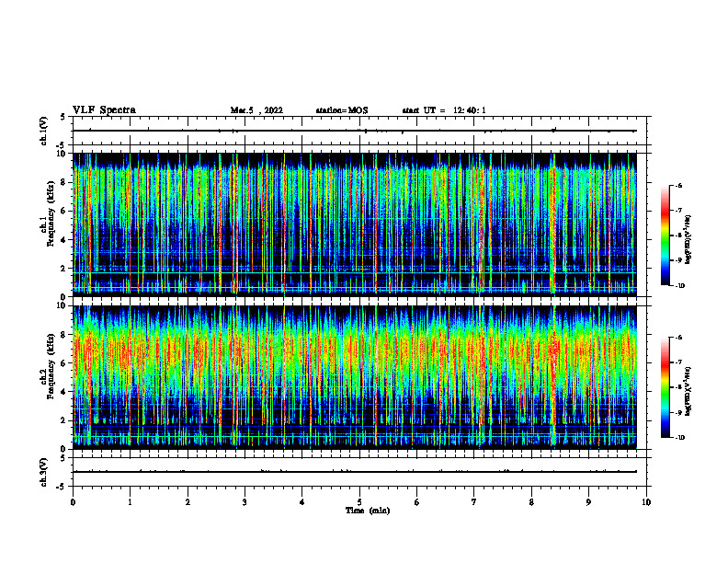The height and width of the screenshot is (563, 728).
Task: Click the "5" tick on time axis
Action: coord(359,502)
